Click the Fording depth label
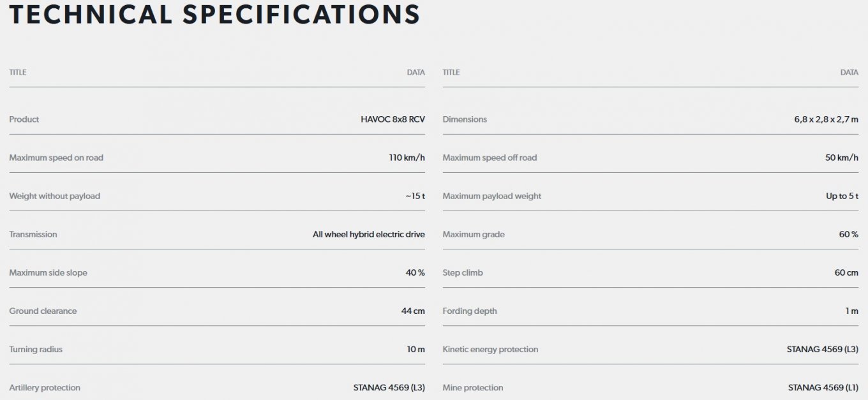 (x=470, y=311)
